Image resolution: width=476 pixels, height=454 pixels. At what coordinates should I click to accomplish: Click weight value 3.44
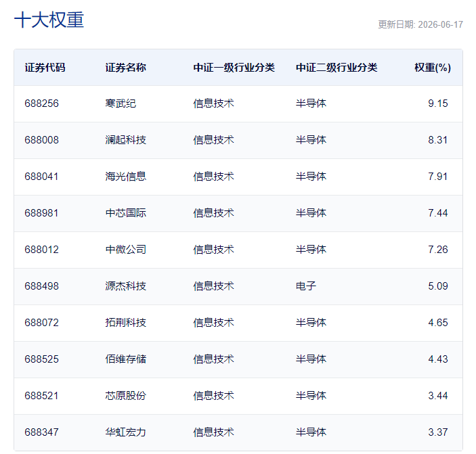(438, 396)
